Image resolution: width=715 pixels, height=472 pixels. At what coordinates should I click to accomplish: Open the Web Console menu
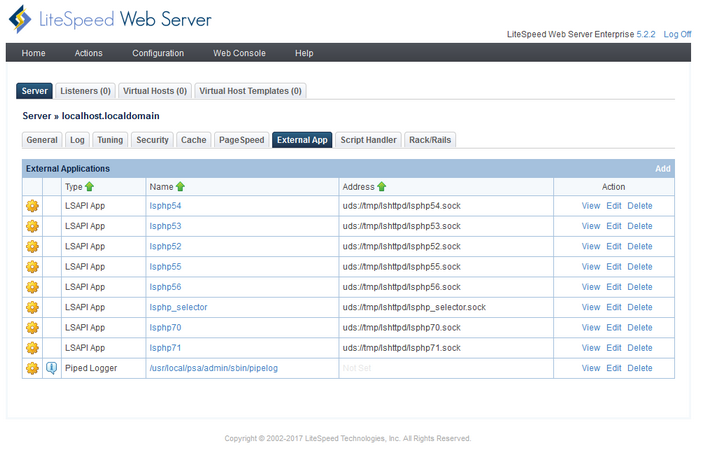(239, 53)
